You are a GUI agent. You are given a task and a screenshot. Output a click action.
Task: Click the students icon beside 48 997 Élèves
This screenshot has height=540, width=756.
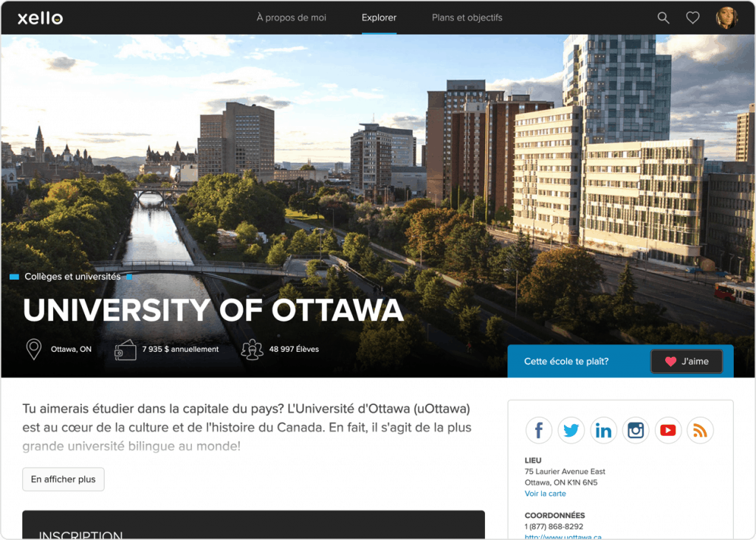252,349
